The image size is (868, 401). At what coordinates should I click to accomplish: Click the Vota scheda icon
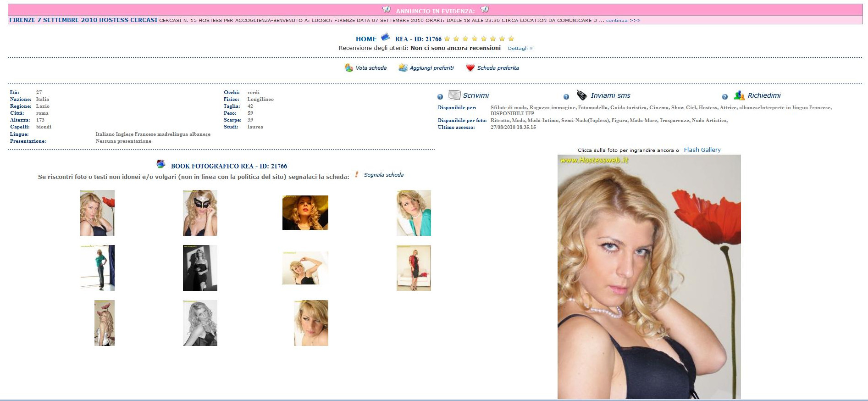349,68
